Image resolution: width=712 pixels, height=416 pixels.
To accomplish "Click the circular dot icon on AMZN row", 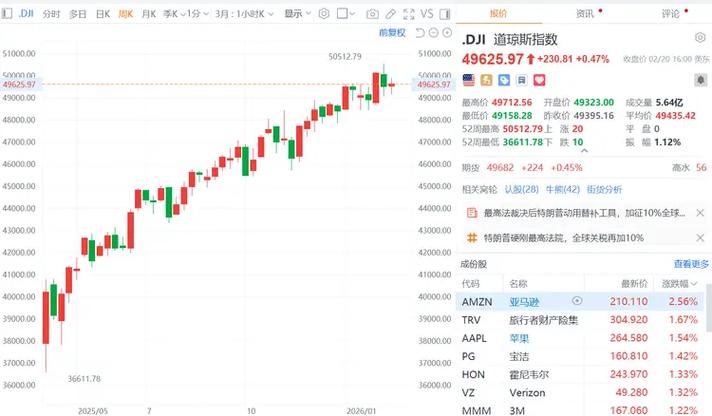I will pos(577,301).
